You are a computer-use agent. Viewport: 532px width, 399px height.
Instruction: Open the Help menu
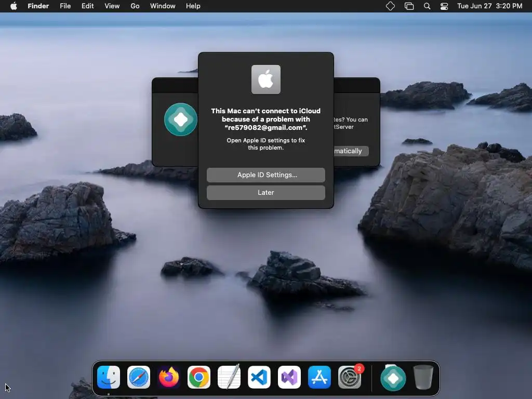click(193, 6)
